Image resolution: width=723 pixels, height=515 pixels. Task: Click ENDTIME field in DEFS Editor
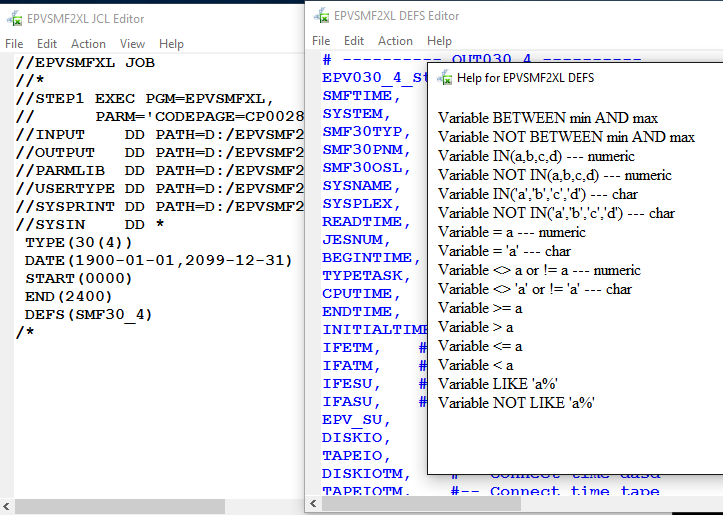click(362, 312)
